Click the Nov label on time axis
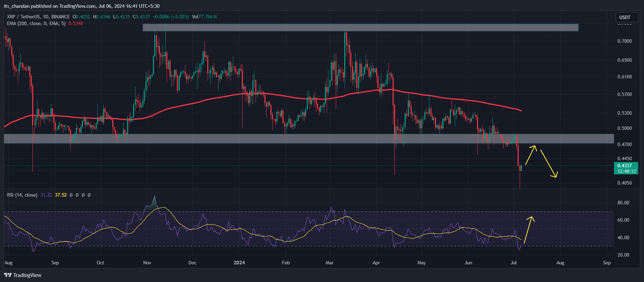This screenshot has width=644, height=282. click(x=147, y=263)
